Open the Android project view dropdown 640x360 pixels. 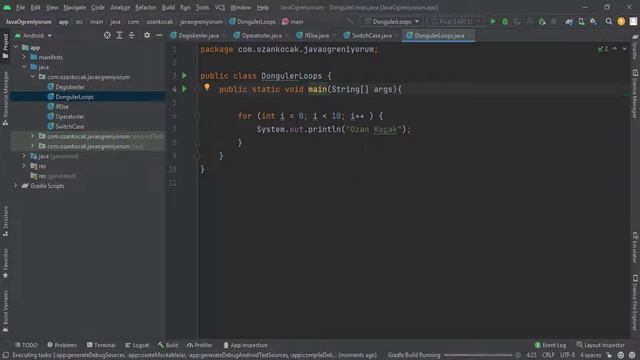click(x=33, y=36)
